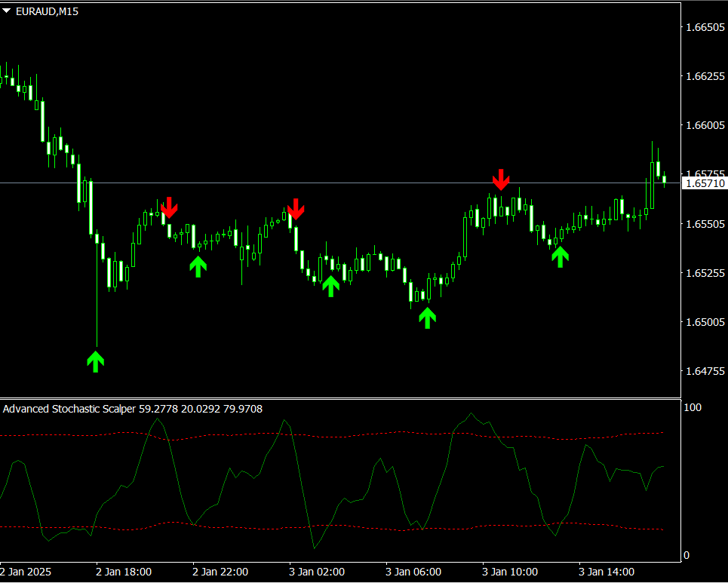
Task: Click the 100 level on the indicator scale
Action: [692, 407]
